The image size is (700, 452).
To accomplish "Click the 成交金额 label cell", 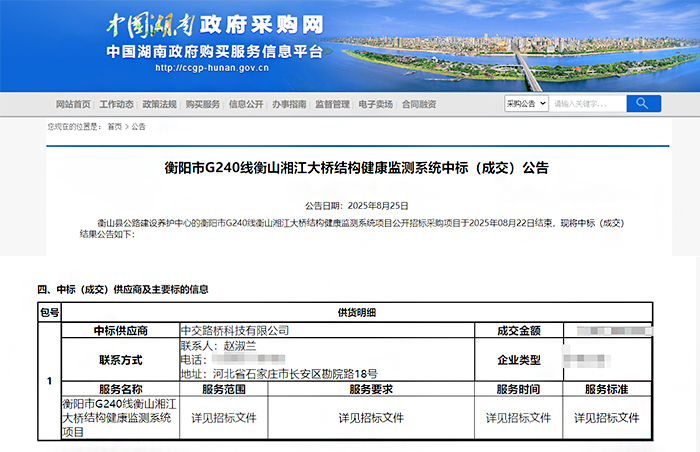I will (519, 331).
